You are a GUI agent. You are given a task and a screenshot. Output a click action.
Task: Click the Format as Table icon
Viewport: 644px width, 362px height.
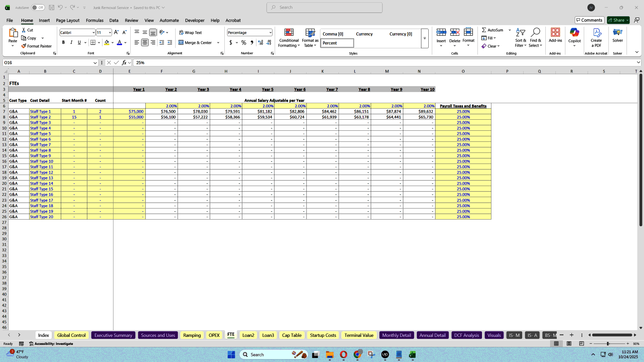click(x=310, y=38)
